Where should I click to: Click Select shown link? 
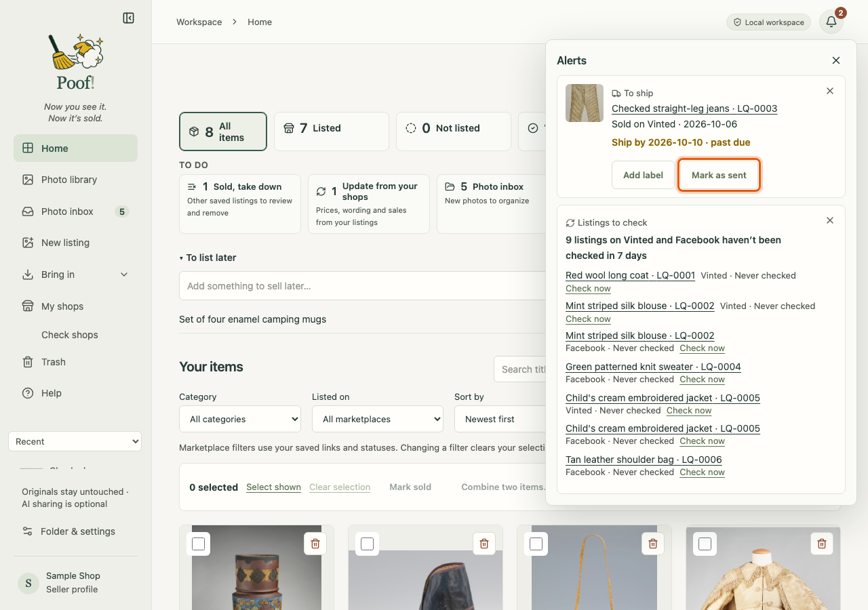coord(273,487)
